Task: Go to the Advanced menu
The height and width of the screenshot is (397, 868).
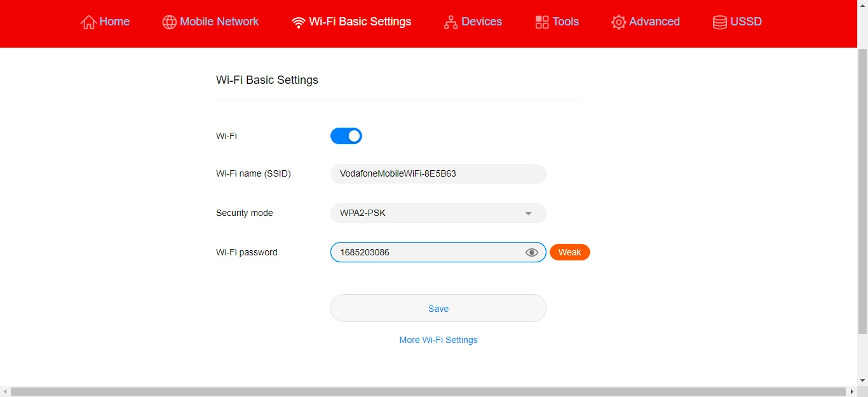Action: point(654,22)
